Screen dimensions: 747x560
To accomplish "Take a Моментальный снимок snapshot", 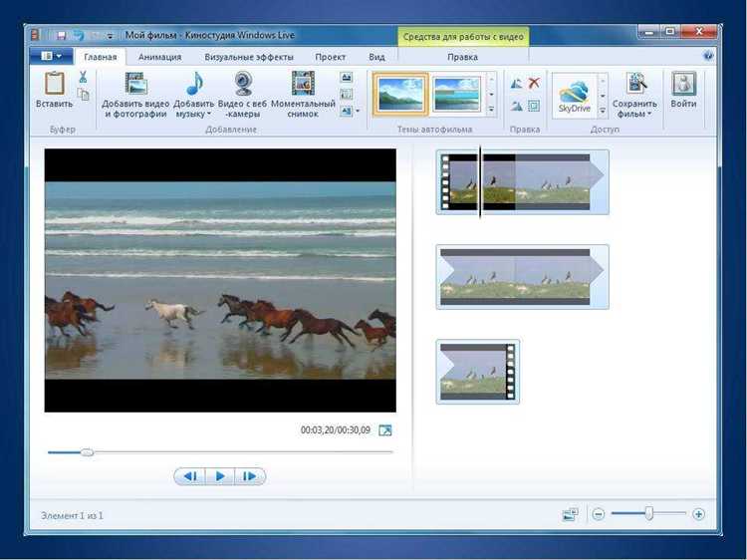I will pyautogui.click(x=303, y=83).
